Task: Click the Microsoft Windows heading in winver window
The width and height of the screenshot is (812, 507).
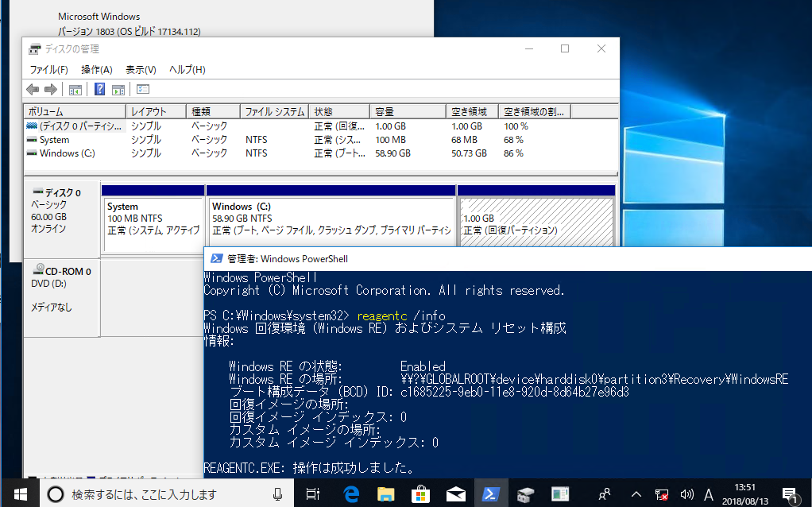Action: tap(99, 17)
